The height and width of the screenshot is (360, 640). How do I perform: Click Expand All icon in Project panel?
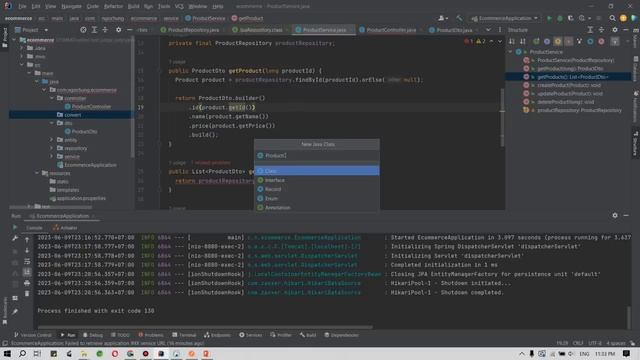pyautogui.click(x=94, y=30)
